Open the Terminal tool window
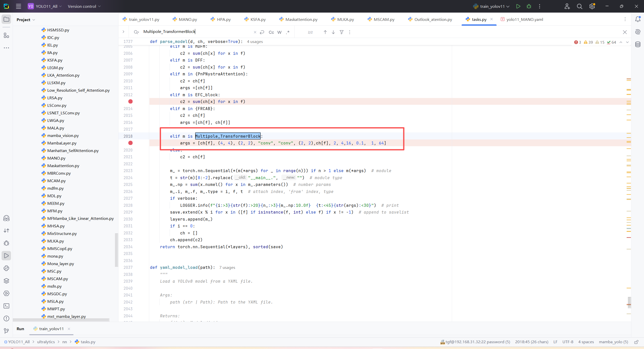The image size is (644, 349). click(x=6, y=306)
